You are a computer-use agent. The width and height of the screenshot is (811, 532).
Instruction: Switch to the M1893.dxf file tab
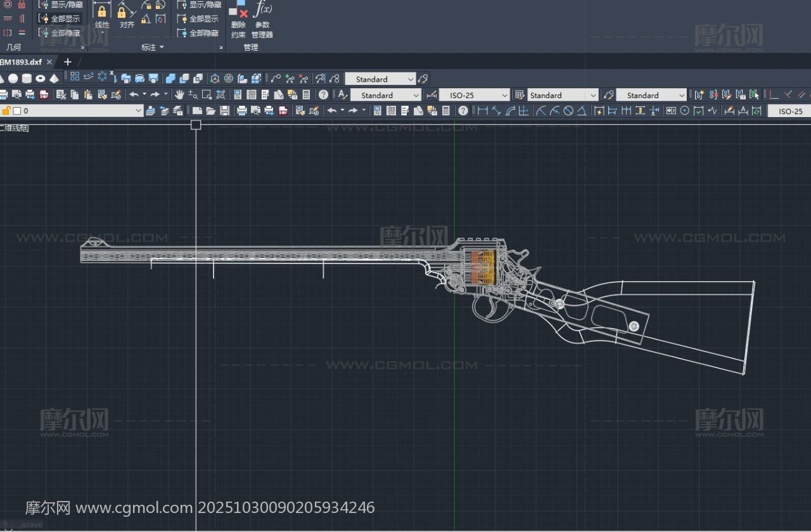21,62
